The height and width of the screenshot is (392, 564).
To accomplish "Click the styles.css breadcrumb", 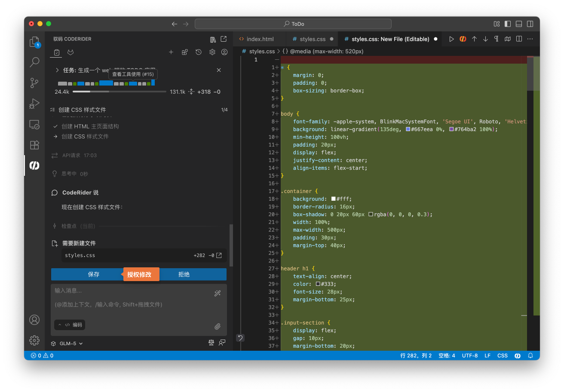I will (258, 52).
